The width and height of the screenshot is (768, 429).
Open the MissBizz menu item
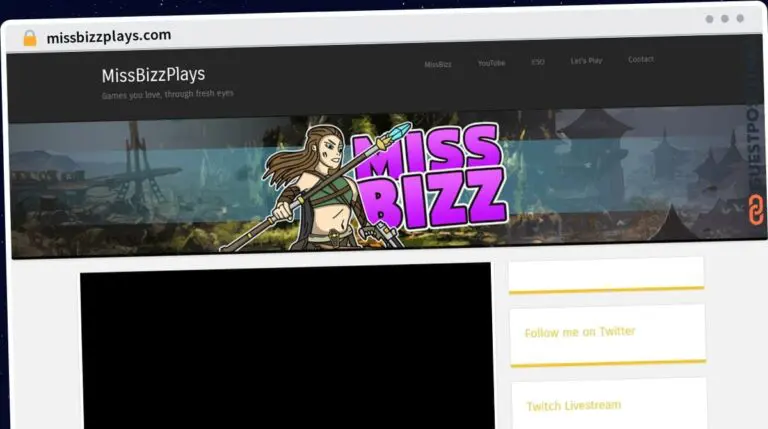tap(438, 64)
